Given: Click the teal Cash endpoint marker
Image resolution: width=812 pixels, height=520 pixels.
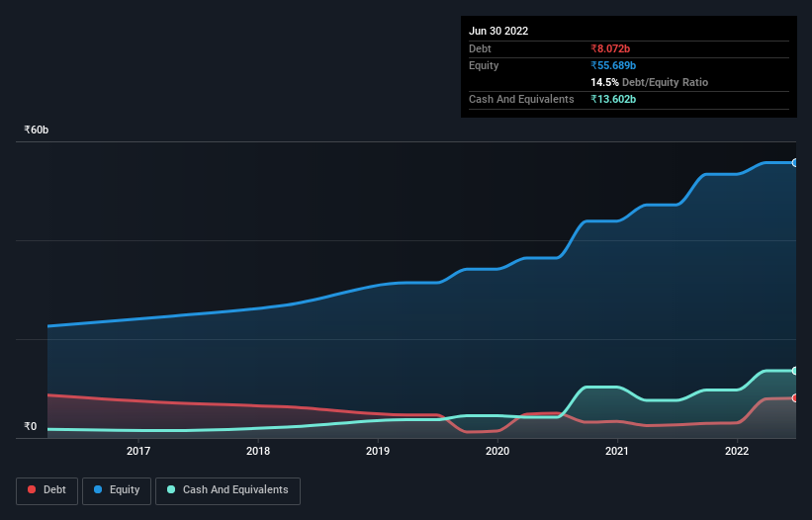Looking at the screenshot, I should [795, 371].
